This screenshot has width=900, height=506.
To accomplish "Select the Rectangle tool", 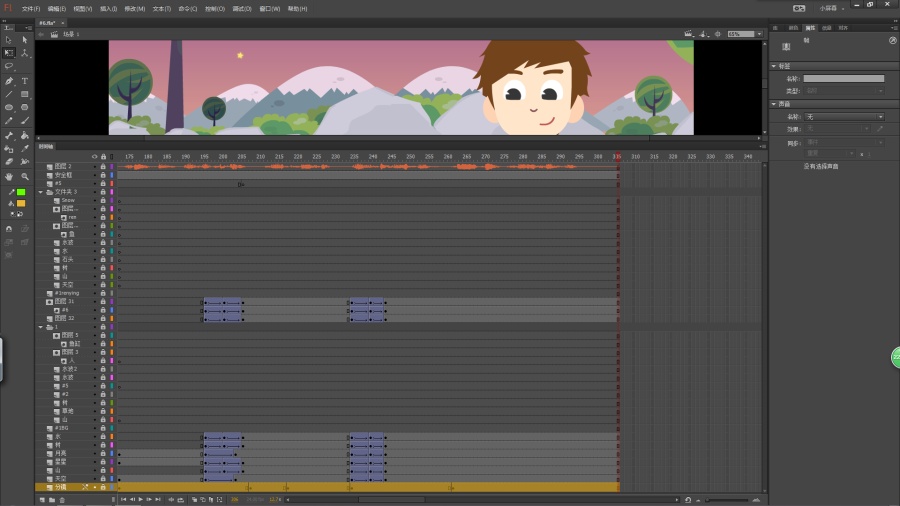I will tap(25, 94).
